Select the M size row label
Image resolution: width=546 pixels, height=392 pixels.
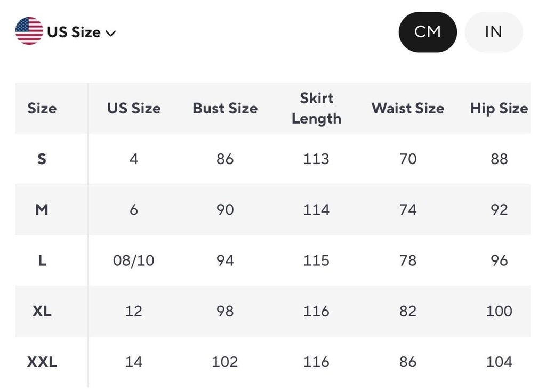(x=42, y=210)
